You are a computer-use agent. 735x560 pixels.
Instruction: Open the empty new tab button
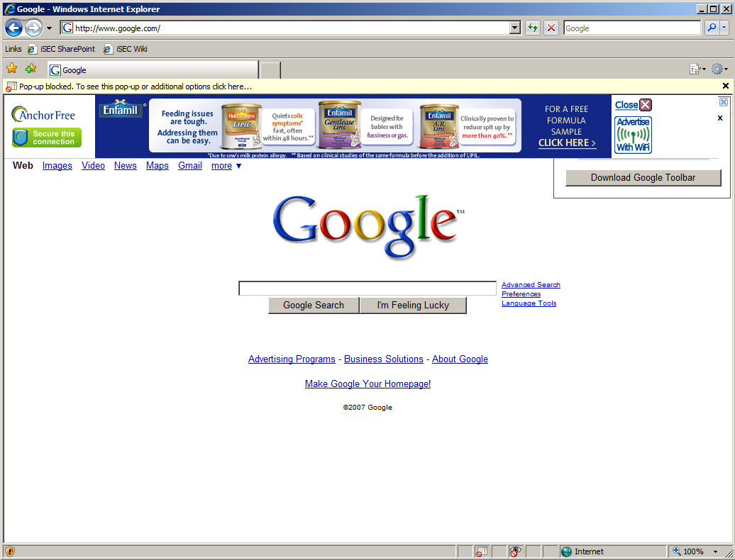(270, 70)
